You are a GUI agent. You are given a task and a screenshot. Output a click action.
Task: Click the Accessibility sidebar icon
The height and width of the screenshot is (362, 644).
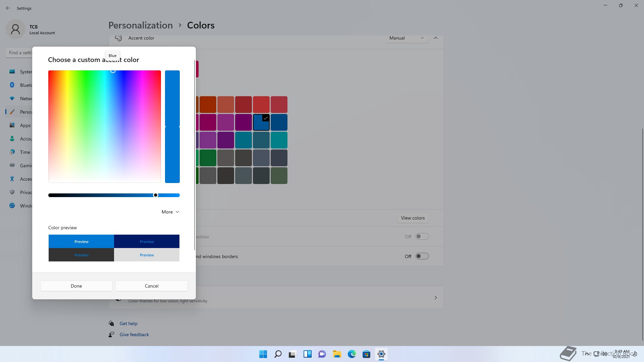click(12, 179)
